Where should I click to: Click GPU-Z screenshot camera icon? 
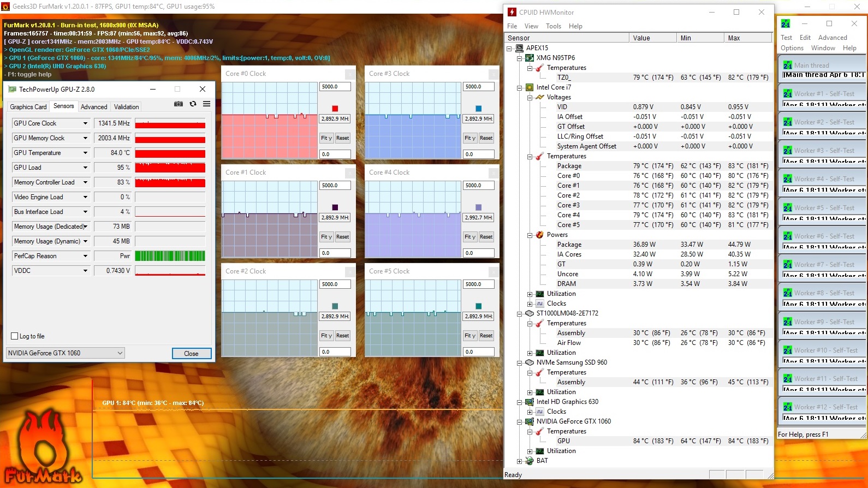(x=179, y=104)
